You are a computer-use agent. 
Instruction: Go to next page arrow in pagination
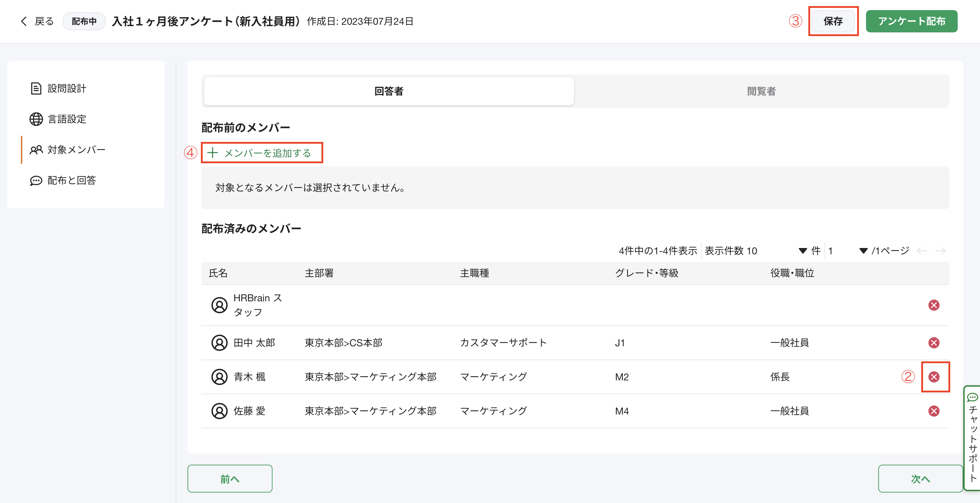(940, 250)
